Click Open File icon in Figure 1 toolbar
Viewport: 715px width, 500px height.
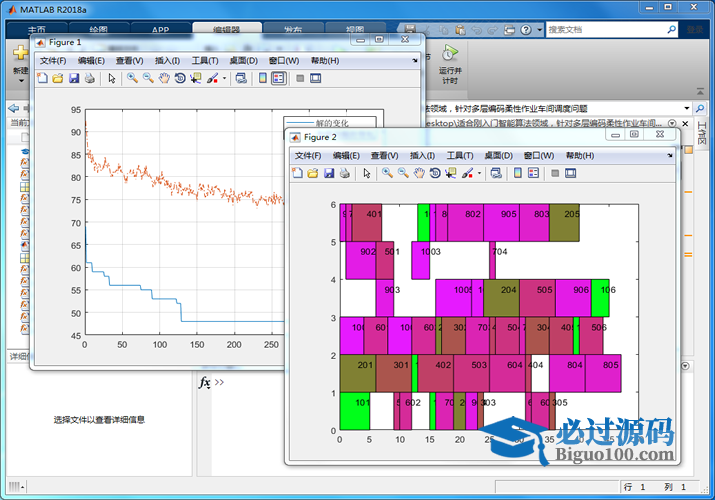57,78
